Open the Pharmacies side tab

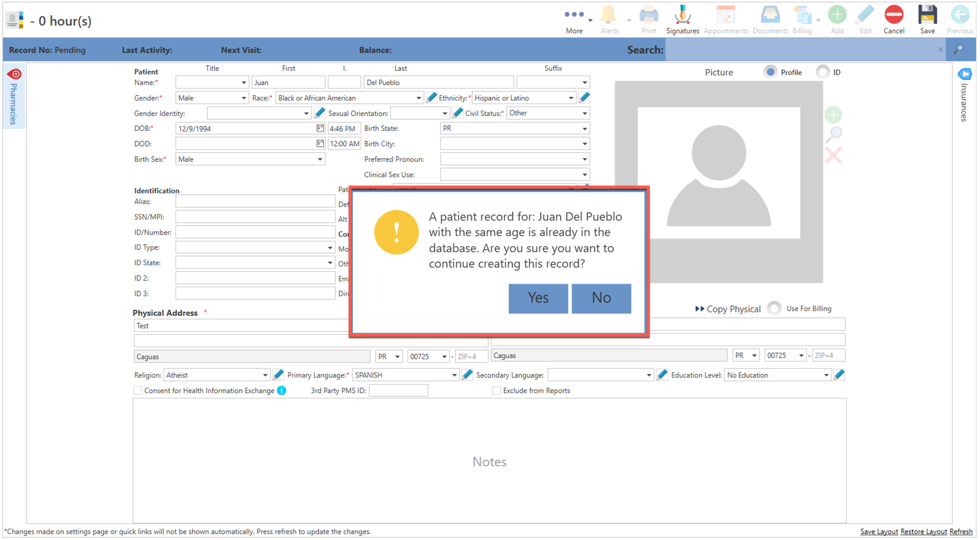click(14, 97)
